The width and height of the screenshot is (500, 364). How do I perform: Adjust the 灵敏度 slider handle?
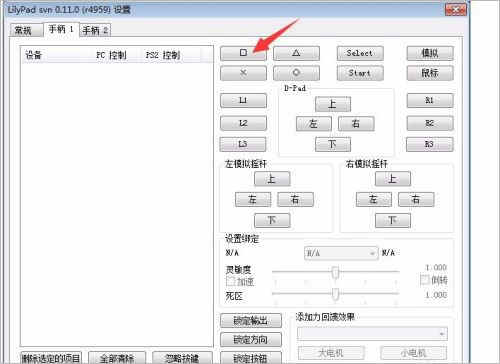click(335, 273)
